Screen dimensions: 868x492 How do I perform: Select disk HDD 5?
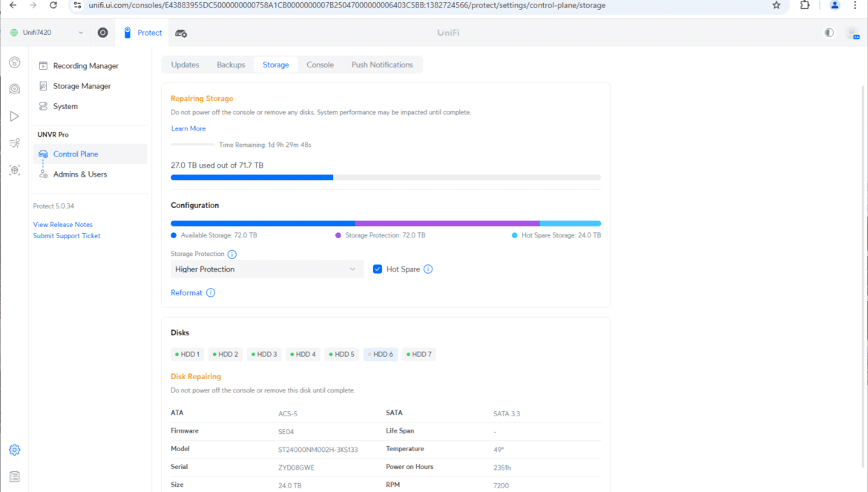(x=341, y=354)
